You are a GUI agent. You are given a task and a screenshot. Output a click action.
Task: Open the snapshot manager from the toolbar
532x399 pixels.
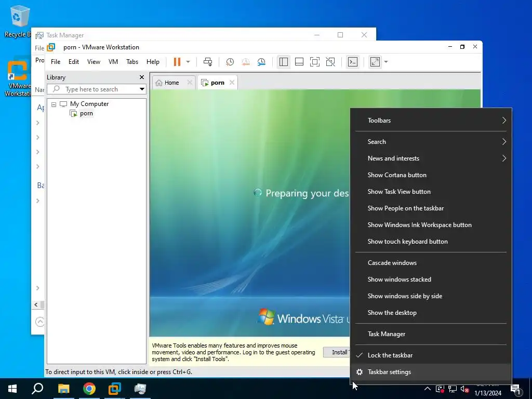[x=261, y=62]
